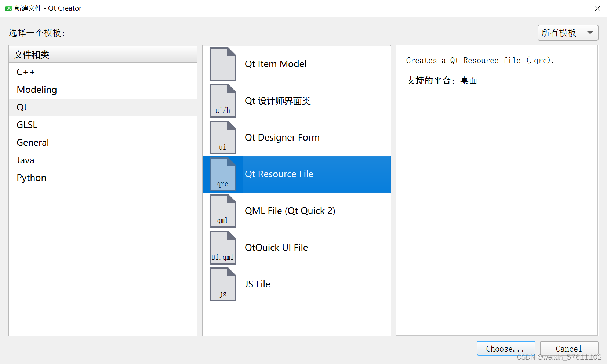Select the js icon for JS File

coord(222,284)
